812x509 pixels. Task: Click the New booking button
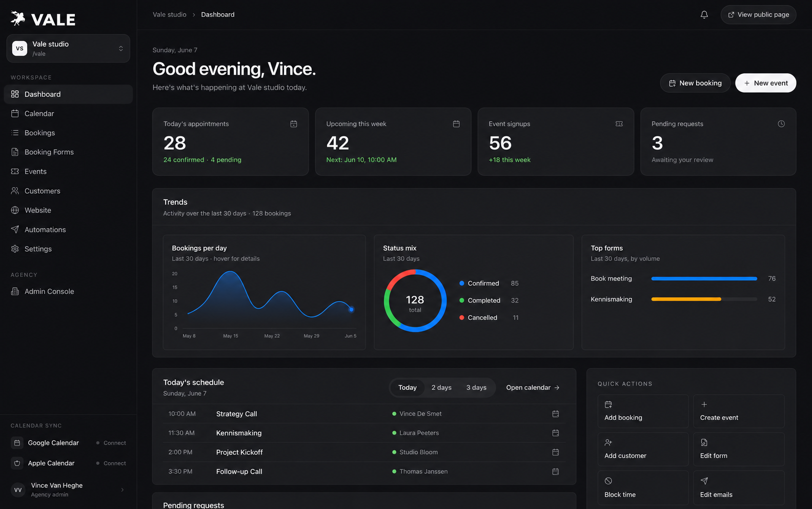point(695,83)
